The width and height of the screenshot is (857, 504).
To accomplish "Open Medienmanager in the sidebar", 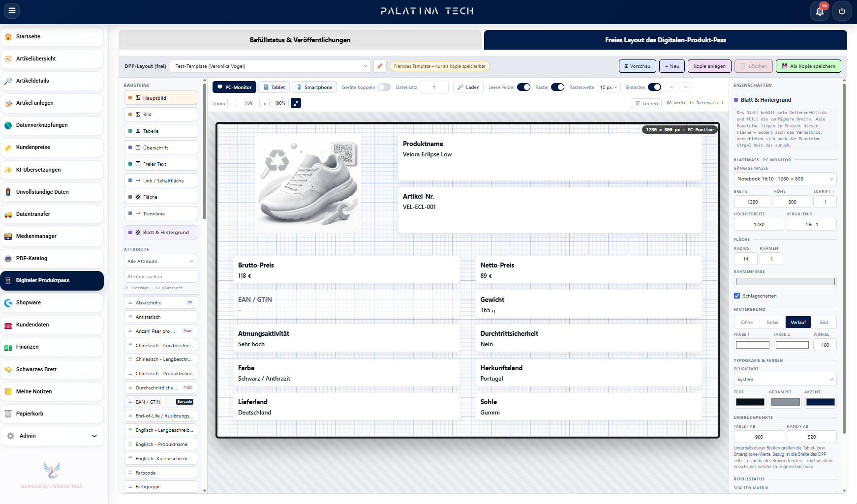I will (52, 236).
